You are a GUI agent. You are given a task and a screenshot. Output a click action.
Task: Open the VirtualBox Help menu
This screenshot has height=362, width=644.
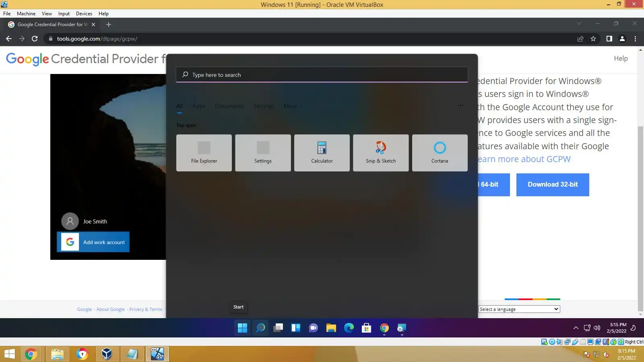click(x=103, y=14)
